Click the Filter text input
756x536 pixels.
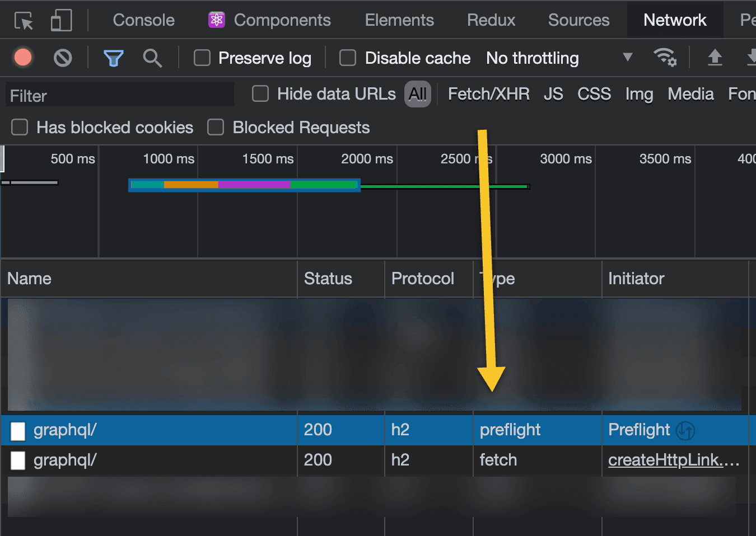(x=120, y=95)
